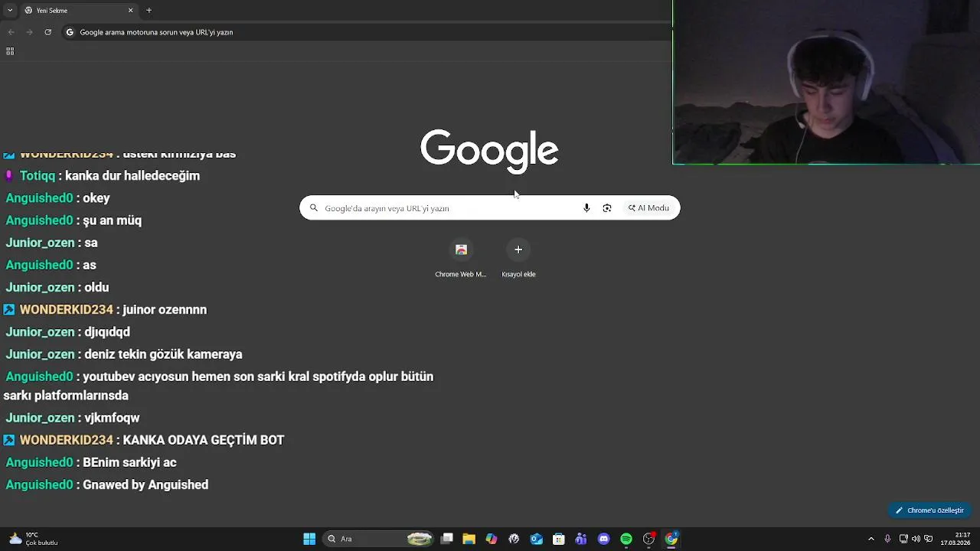Image resolution: width=980 pixels, height=551 pixels.
Task: Open Google Lens image search icon
Action: (x=607, y=208)
